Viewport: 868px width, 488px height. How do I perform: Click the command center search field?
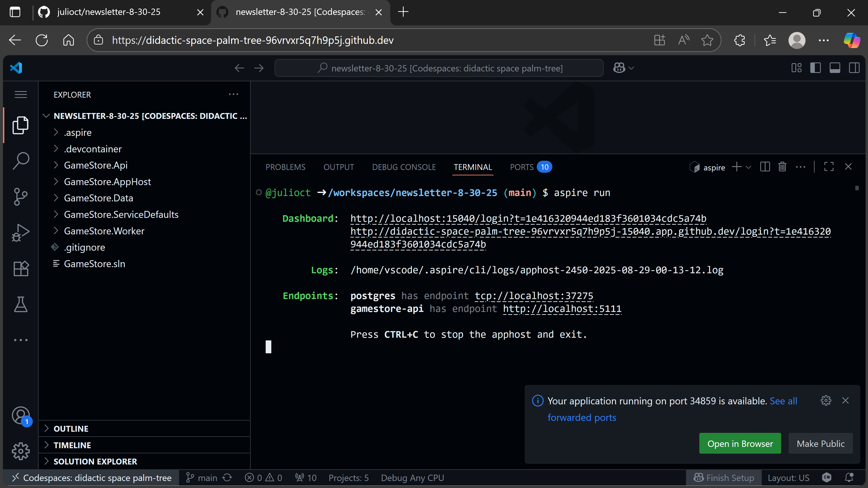click(x=439, y=68)
